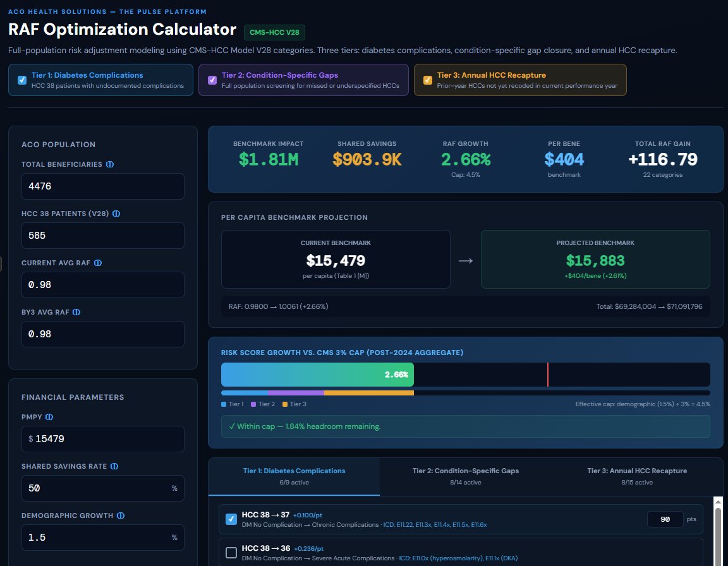Toggle Tier 3: Annual HCC Recapture checkbox
This screenshot has height=566, width=728.
(x=428, y=80)
